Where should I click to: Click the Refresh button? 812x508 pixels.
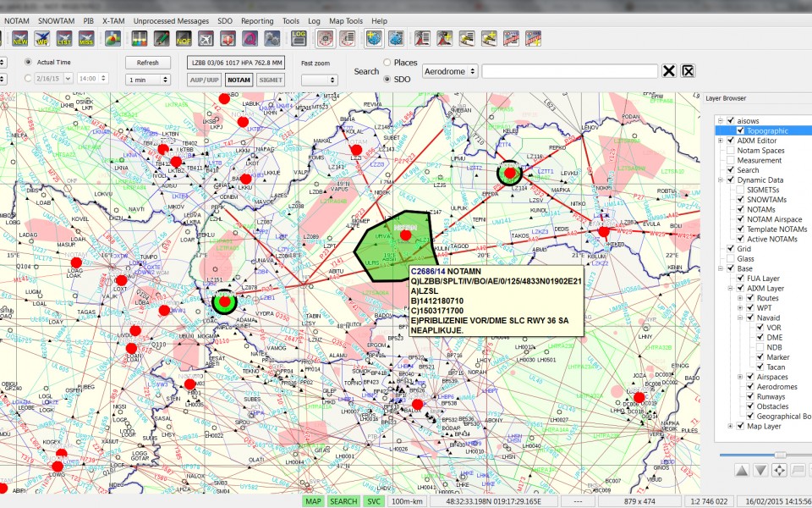(x=147, y=63)
